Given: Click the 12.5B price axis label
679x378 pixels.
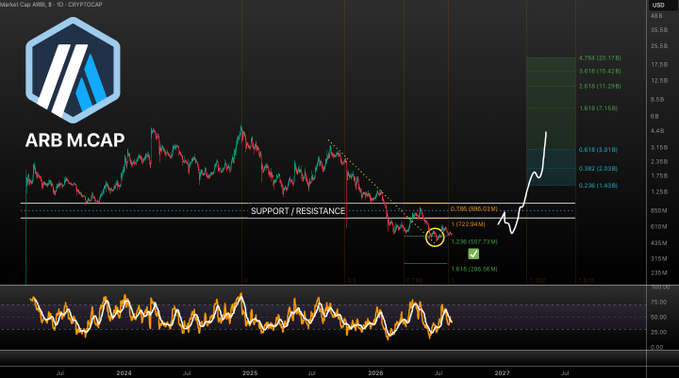Looking at the screenshot, I should point(659,81).
